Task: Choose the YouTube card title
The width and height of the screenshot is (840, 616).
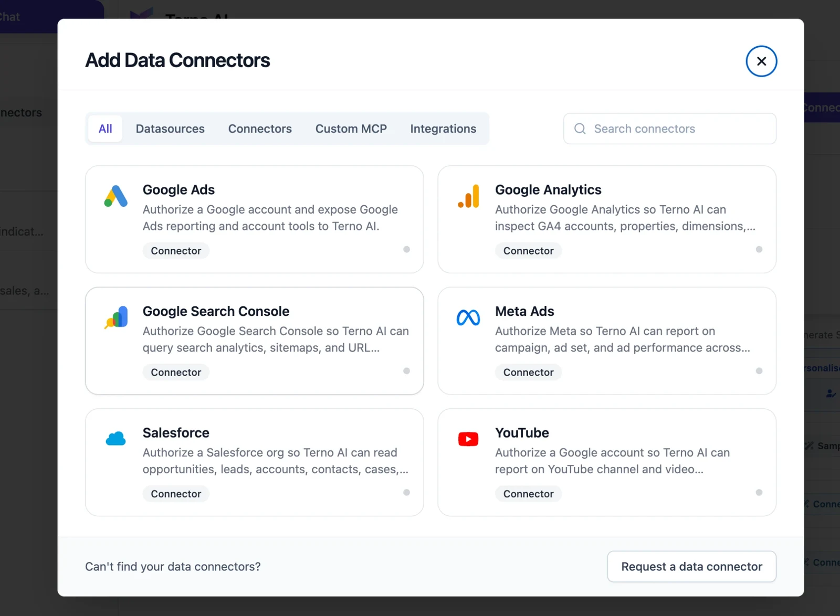Action: pyautogui.click(x=522, y=433)
